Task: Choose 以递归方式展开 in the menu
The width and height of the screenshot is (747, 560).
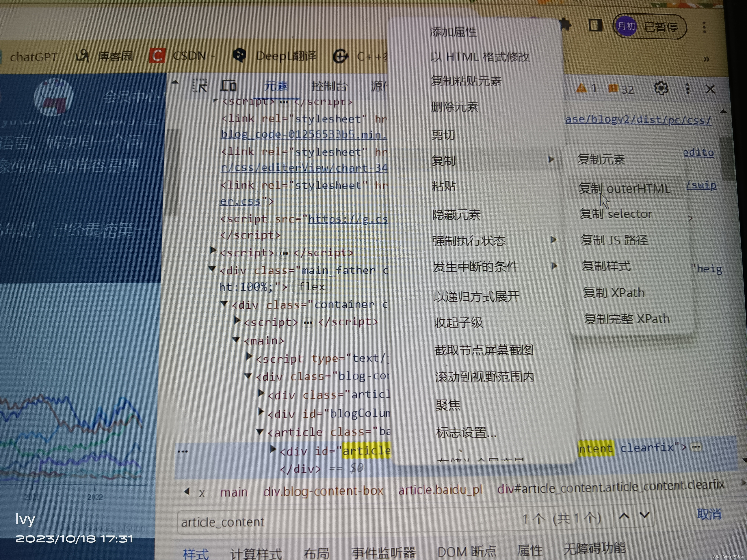Action: click(476, 296)
